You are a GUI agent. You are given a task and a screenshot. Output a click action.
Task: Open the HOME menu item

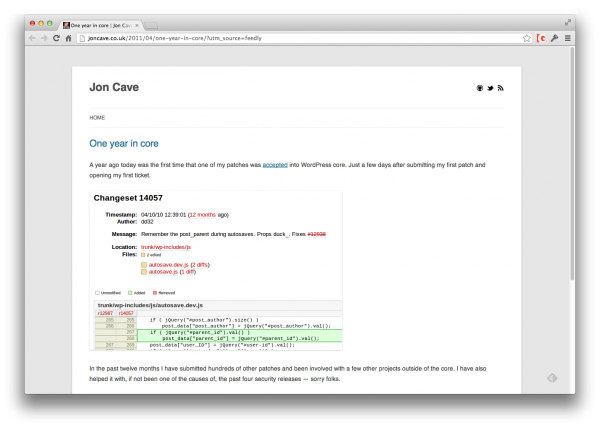coord(97,118)
